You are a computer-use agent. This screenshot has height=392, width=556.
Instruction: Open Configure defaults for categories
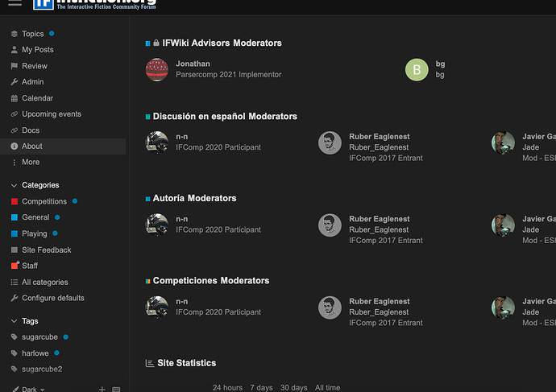[53, 298]
